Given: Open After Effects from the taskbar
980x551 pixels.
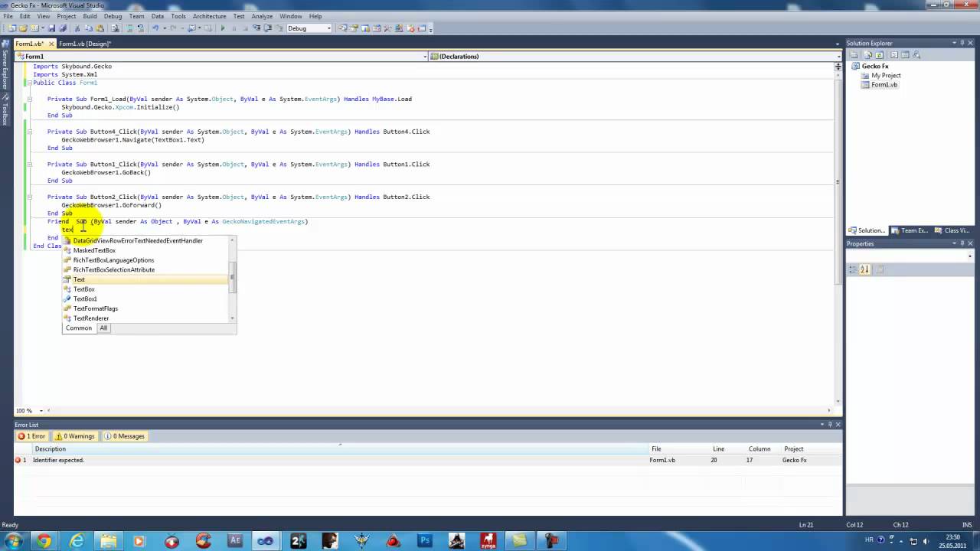Looking at the screenshot, I should click(235, 541).
